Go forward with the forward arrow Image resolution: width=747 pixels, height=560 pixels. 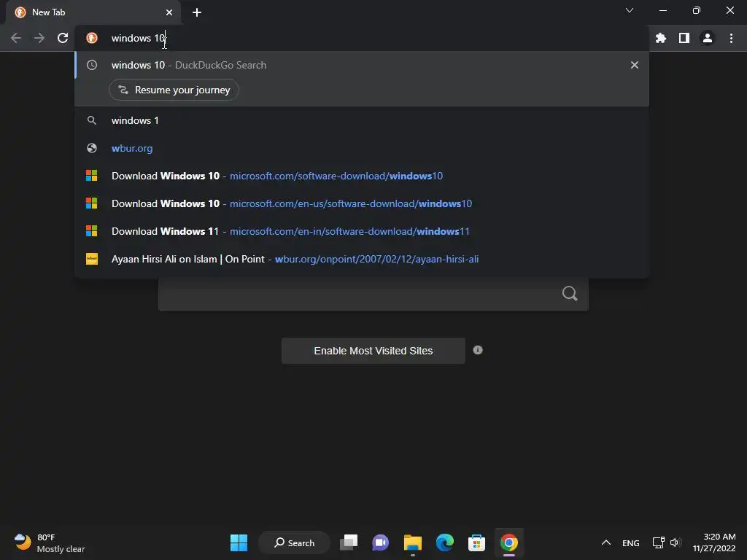[39, 38]
